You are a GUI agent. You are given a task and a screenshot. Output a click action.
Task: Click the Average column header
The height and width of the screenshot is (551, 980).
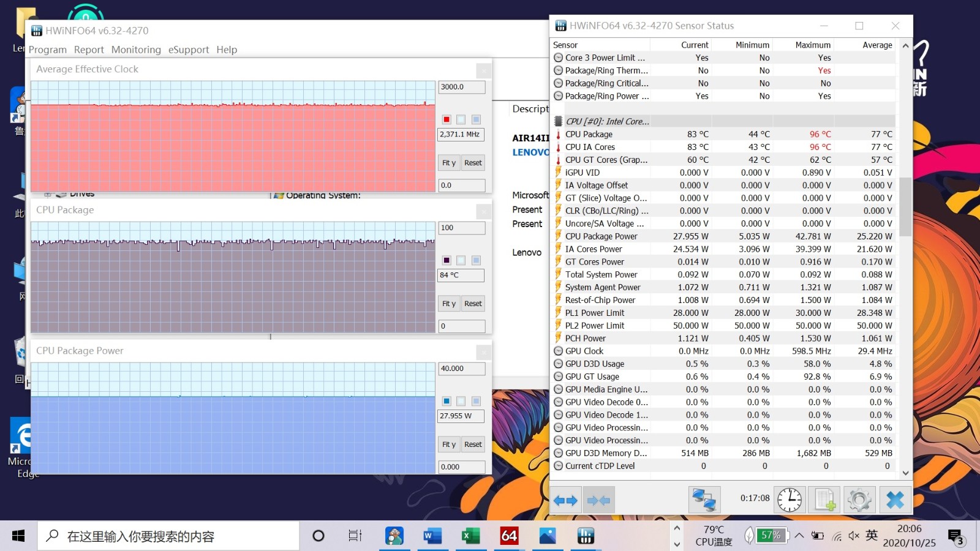(x=864, y=45)
